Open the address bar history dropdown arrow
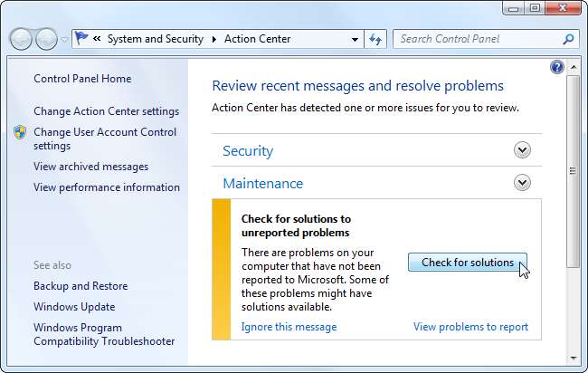 (x=355, y=40)
